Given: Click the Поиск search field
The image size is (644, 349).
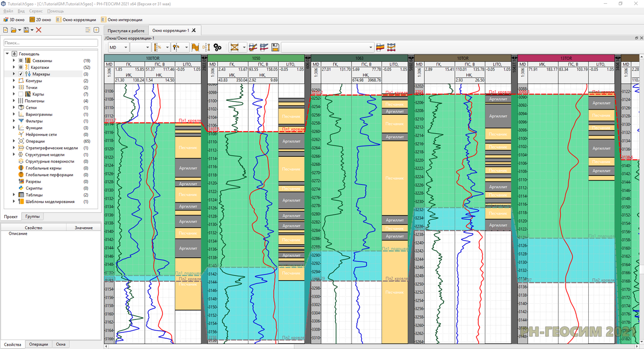Looking at the screenshot, I should [x=50, y=43].
